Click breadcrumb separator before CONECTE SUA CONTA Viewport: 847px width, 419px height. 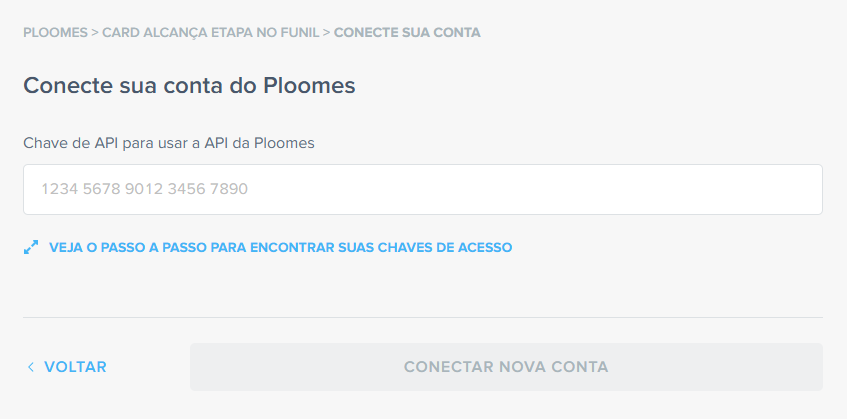pyautogui.click(x=326, y=32)
